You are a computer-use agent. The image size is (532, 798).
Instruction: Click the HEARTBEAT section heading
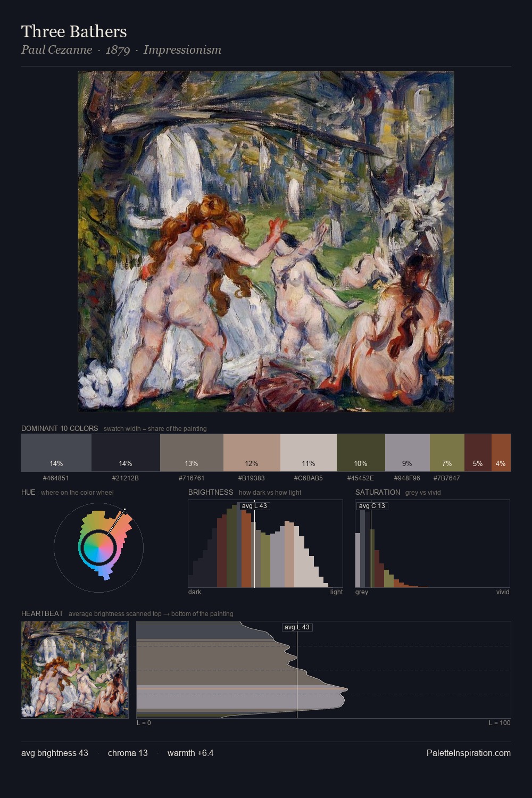(x=42, y=613)
